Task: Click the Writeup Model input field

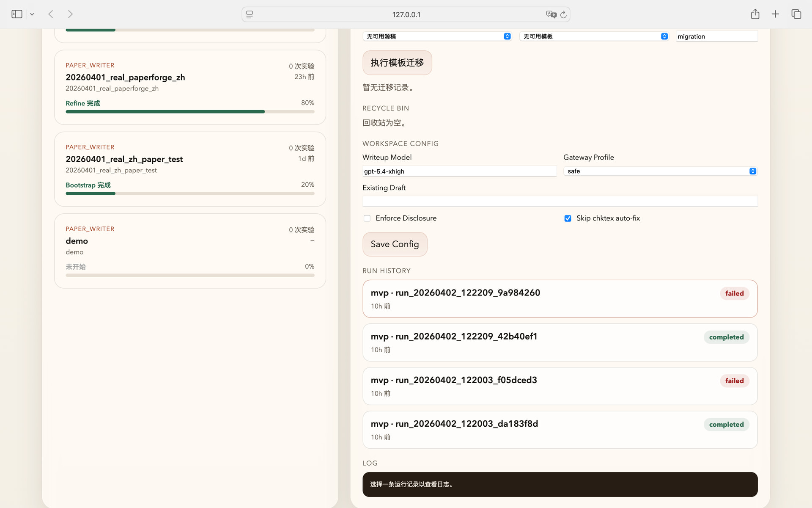Action: pos(459,171)
